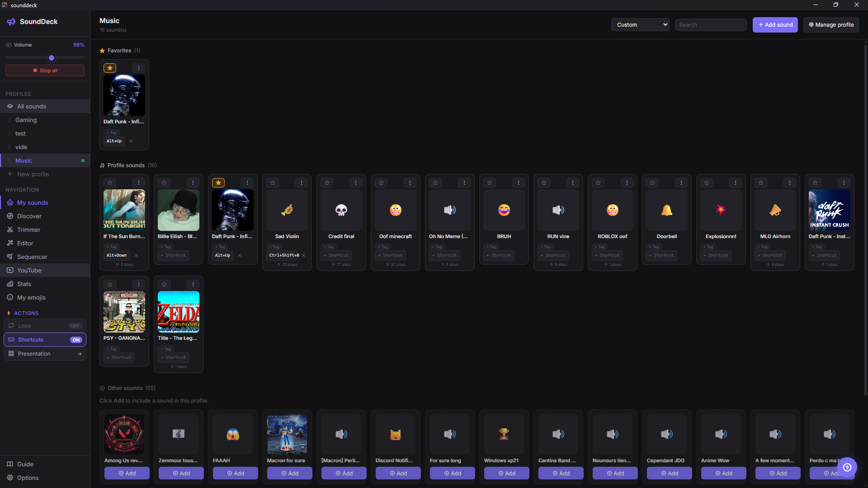The height and width of the screenshot is (488, 868).
Task: Open the Guide at sidebar bottom
Action: coord(45,464)
